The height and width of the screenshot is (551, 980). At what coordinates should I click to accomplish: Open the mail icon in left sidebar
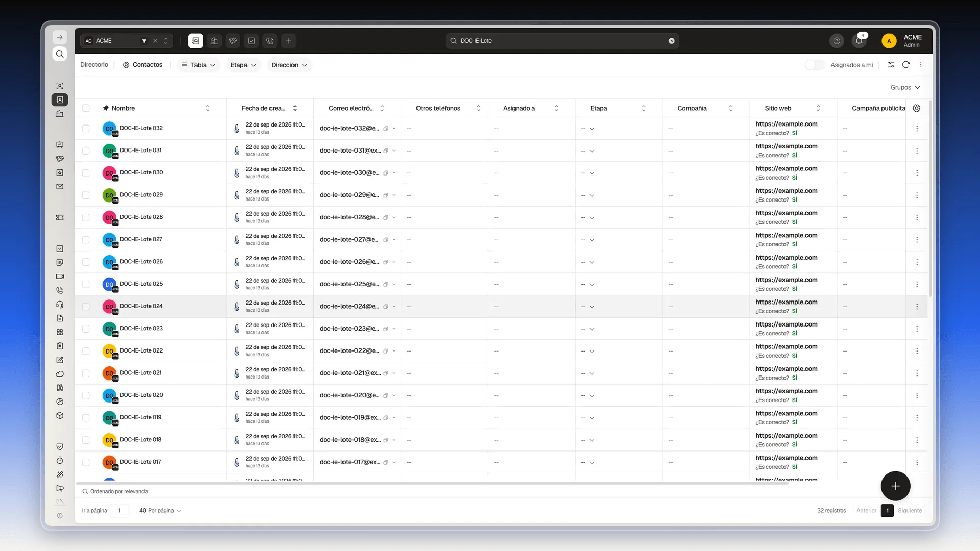[60, 187]
